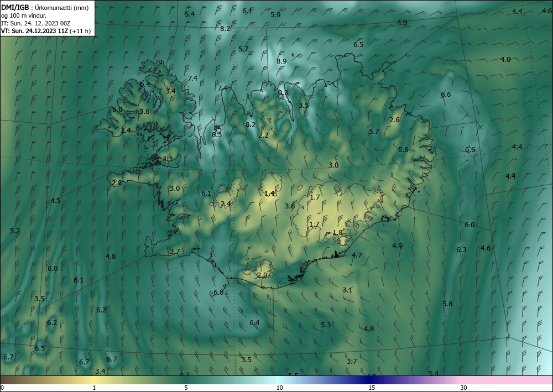
Task: Select the 5.6 map value
Action: (403, 150)
